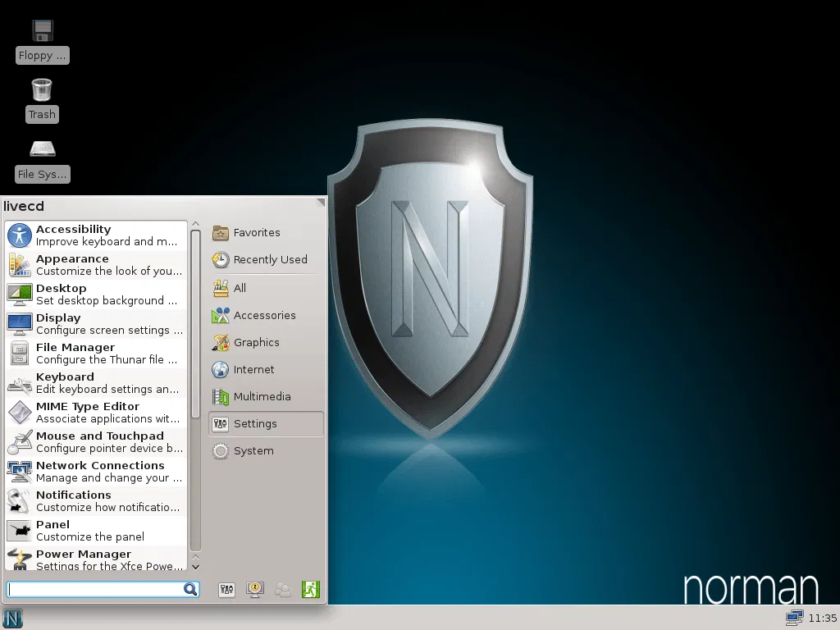Open File Manager cabinet icon
This screenshot has width=840, height=630.
20,354
